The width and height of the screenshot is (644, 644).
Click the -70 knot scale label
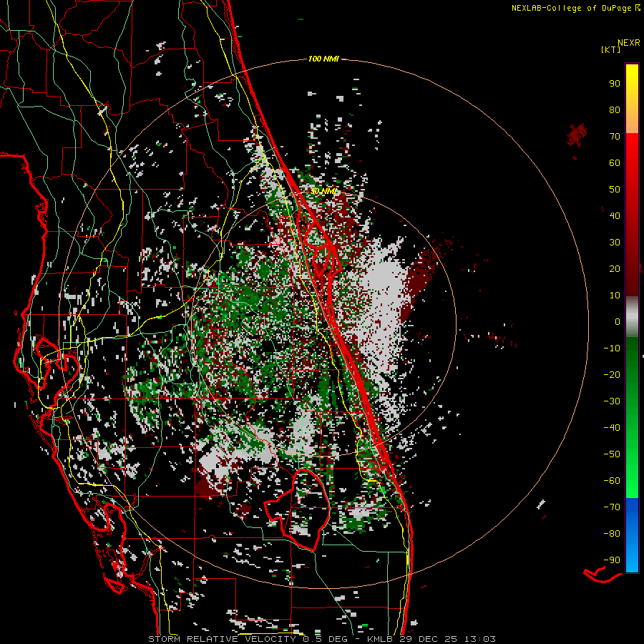point(612,507)
